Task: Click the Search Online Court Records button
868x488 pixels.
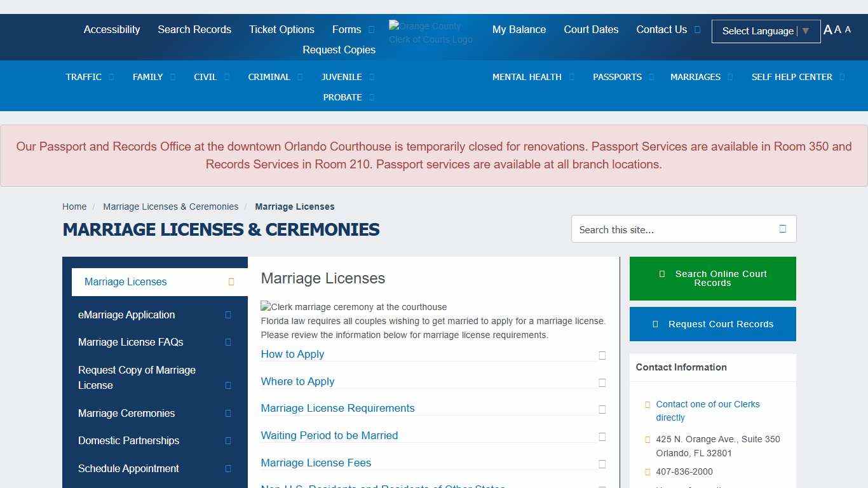Action: (712, 278)
